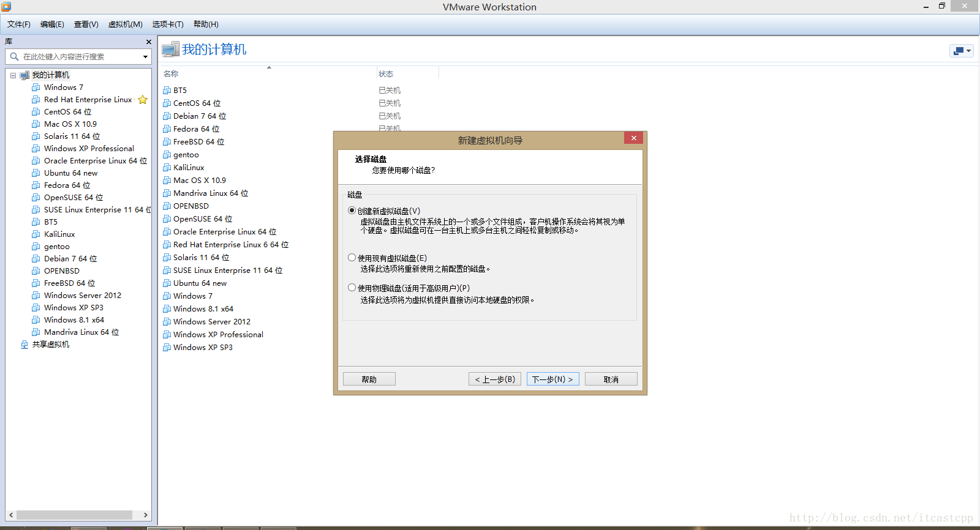Click VM icon of FreeBSD 64 位 in list

point(167,142)
